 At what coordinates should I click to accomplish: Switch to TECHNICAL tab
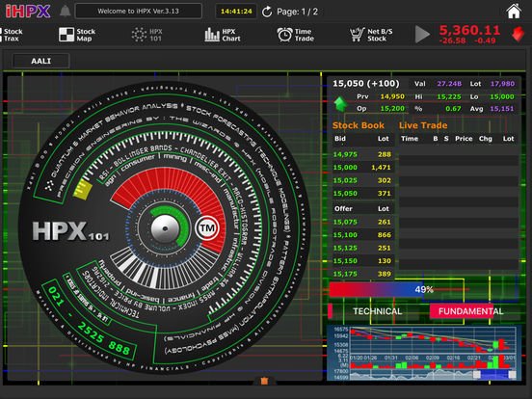tap(377, 311)
